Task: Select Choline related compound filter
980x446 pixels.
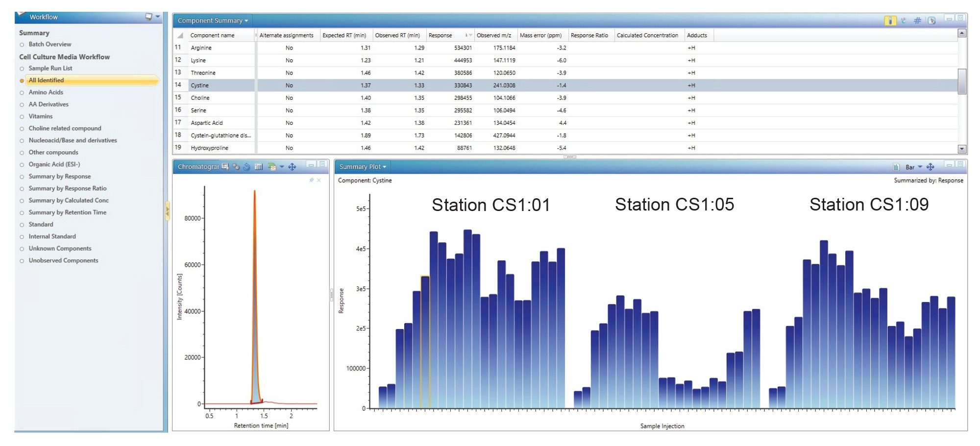Action: [65, 128]
